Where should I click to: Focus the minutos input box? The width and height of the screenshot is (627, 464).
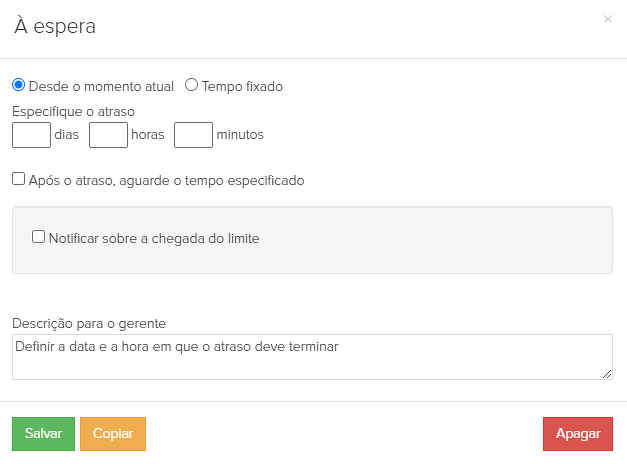click(193, 134)
